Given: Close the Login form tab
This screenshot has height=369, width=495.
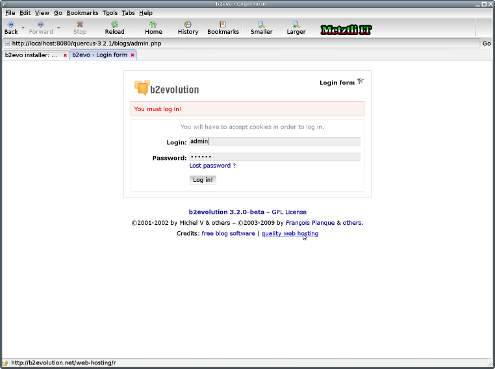Looking at the screenshot, I should (x=132, y=55).
